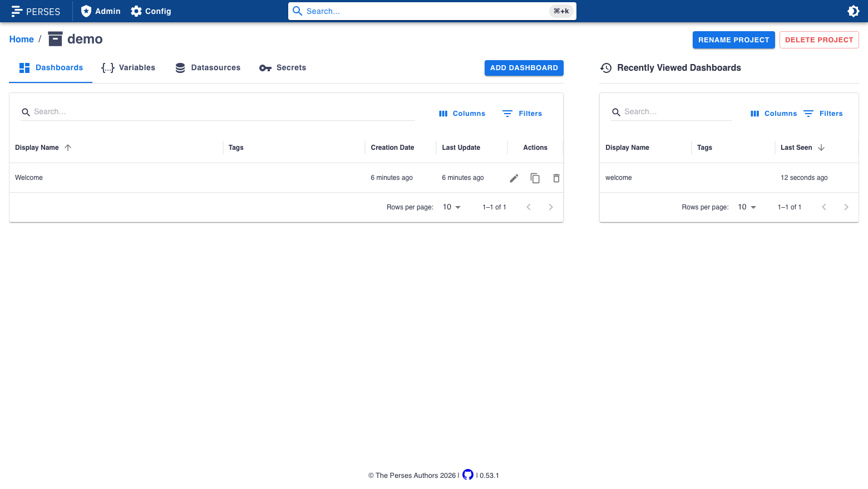Click previous page arrow in recently viewed
The image size is (868, 489).
[824, 207]
